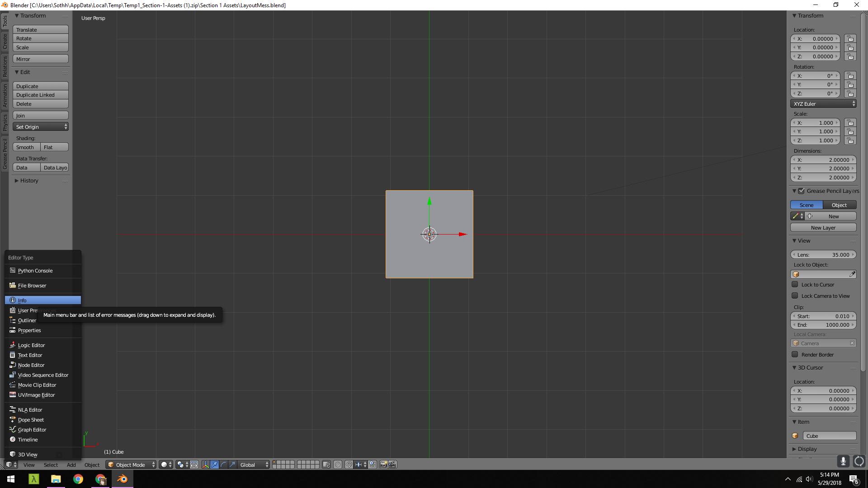The image size is (868, 488).
Task: Toggle manipulate center points icon
Action: point(194,465)
